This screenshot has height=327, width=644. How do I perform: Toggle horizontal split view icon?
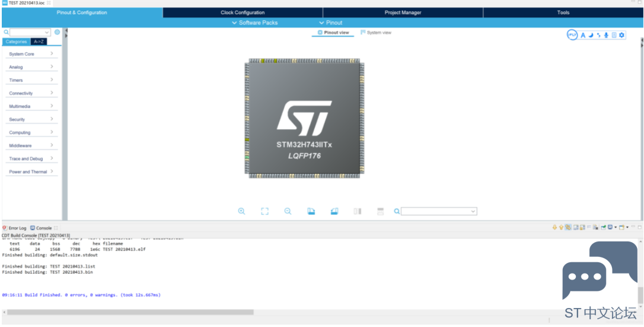point(380,211)
